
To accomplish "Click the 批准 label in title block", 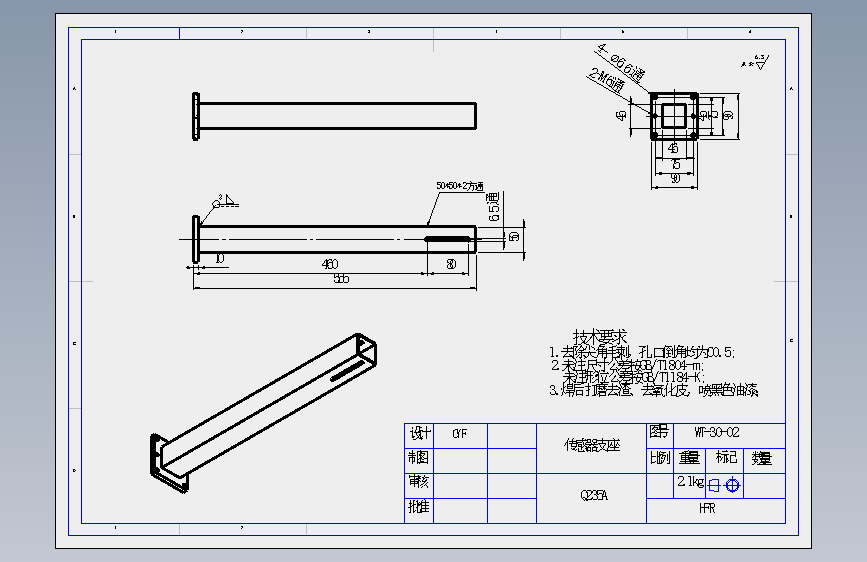I will tap(419, 507).
